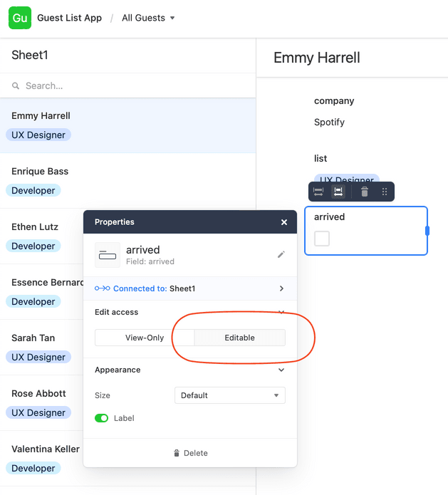Select Valentina Keller in the list
The image size is (448, 495).
46,449
